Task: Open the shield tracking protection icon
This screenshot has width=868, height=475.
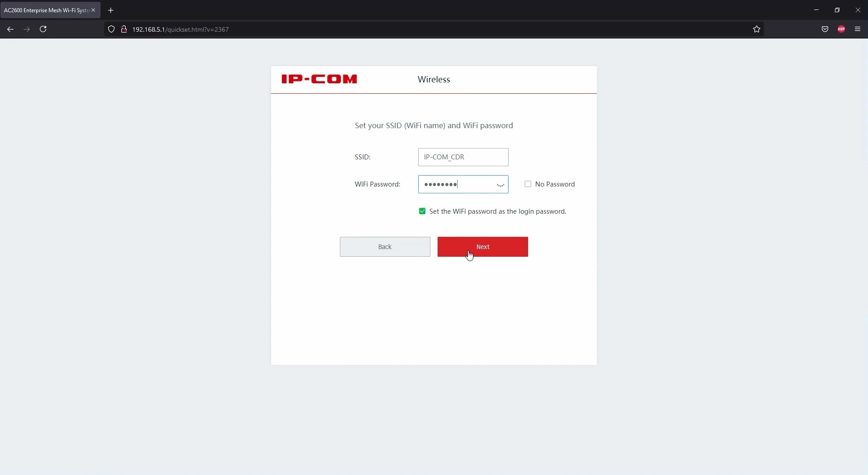Action: 111,29
